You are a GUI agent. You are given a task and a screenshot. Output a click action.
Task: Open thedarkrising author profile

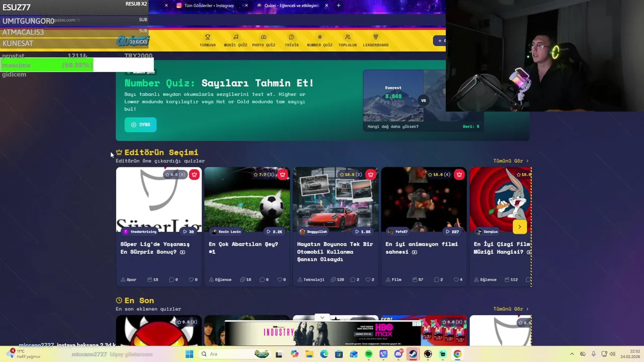coord(140,232)
